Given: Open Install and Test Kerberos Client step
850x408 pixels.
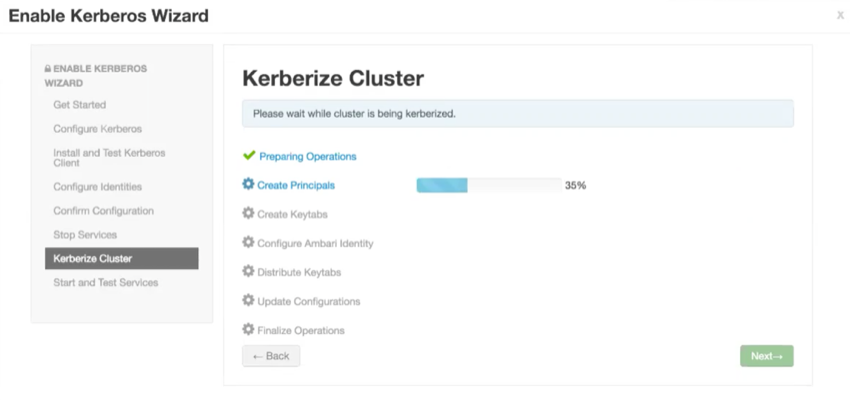Looking at the screenshot, I should 110,158.
